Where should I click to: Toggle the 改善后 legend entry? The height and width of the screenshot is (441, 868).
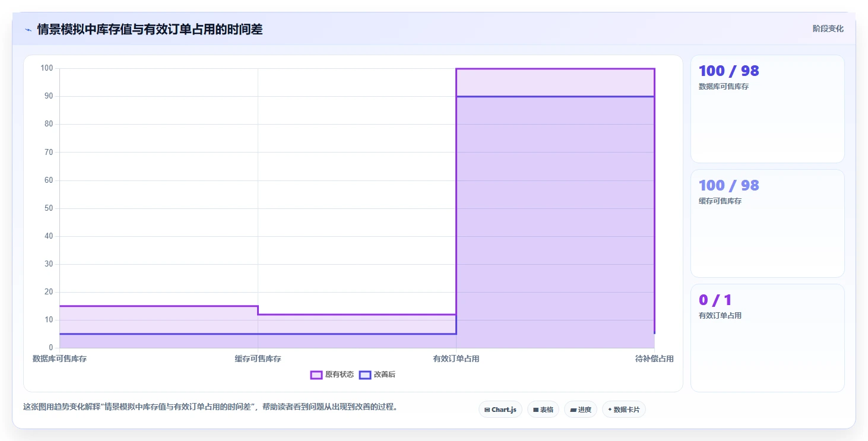pos(378,375)
